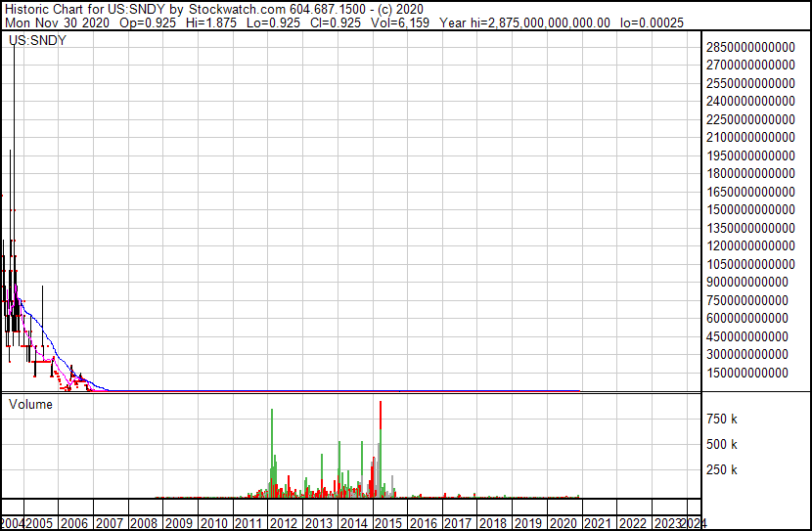Click the Lo=0.925 low value
Screen dimensions: 812x531
[273, 22]
